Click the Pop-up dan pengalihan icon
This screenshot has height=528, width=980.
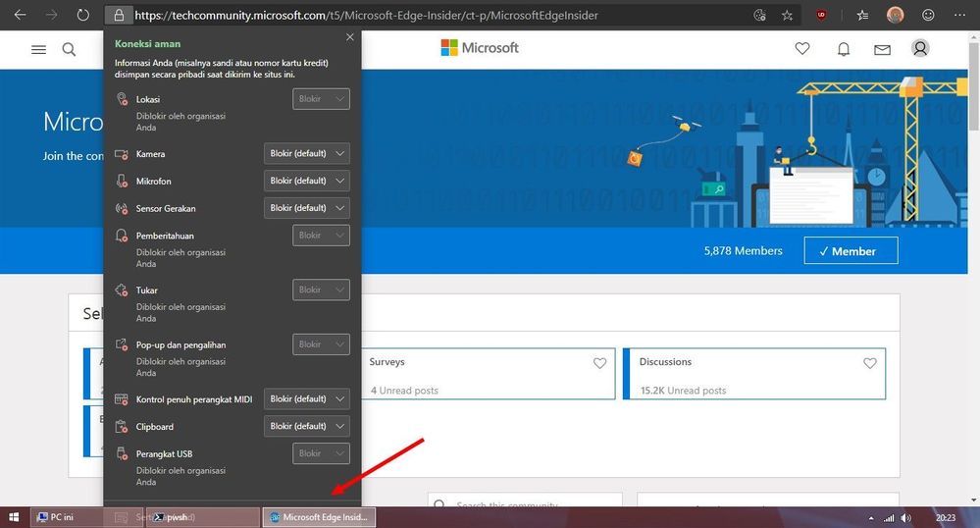(x=122, y=344)
